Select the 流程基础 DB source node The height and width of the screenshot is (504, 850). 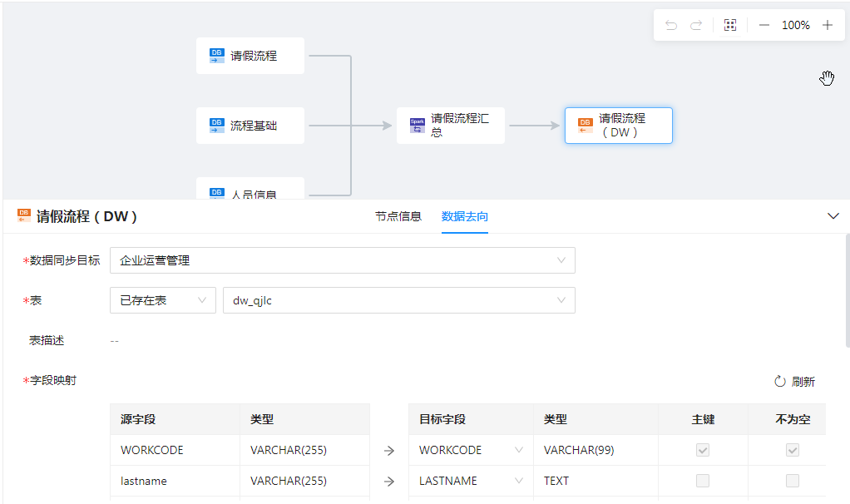[250, 126]
